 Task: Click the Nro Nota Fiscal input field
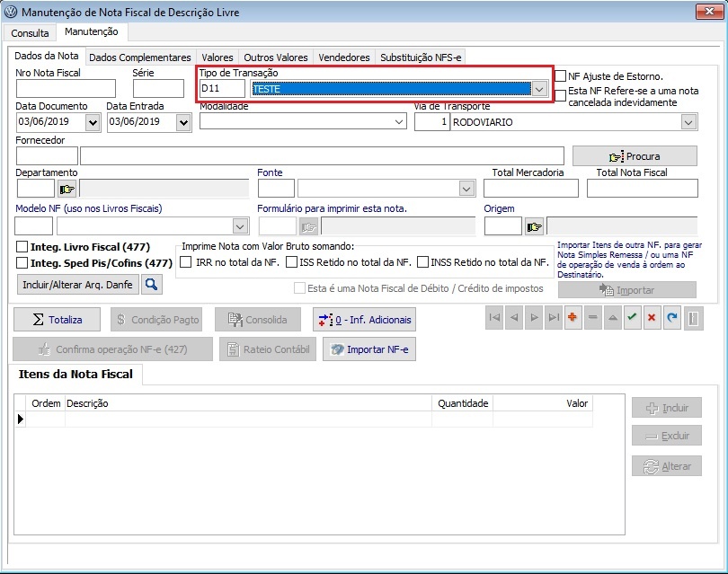tap(66, 88)
